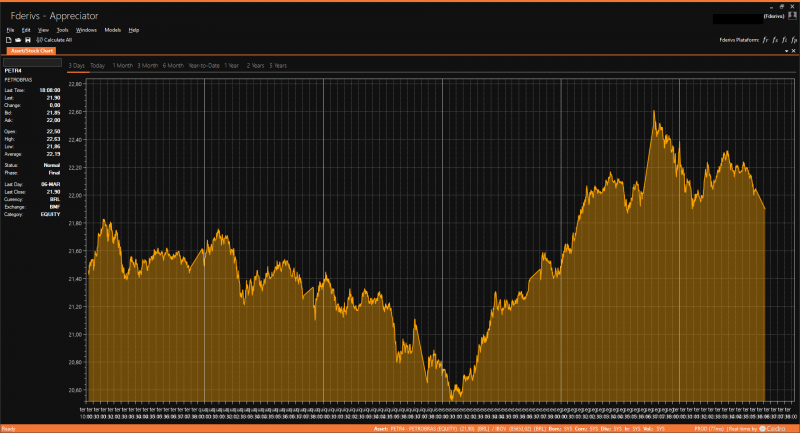Click the asset symbol search field
The width and height of the screenshot is (800, 433).
point(32,62)
